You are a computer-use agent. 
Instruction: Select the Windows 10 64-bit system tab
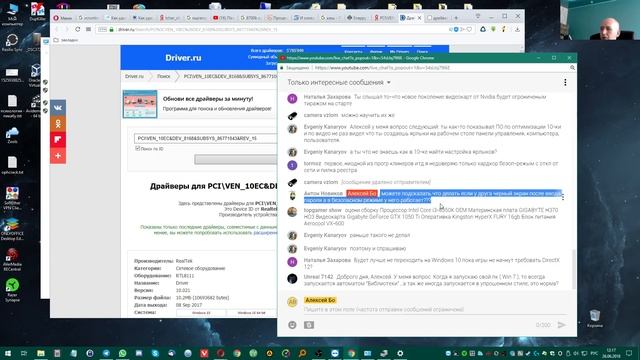(251, 313)
